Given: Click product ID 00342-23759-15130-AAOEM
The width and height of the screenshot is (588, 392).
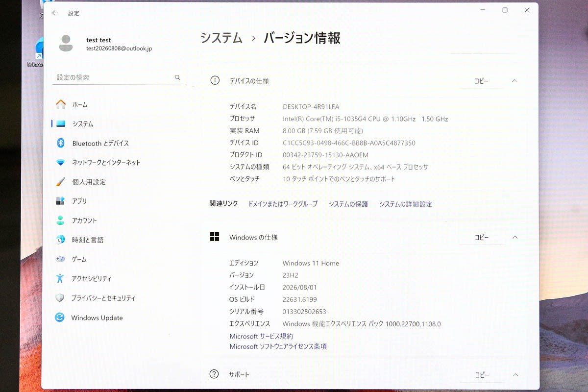Looking at the screenshot, I should click(325, 155).
